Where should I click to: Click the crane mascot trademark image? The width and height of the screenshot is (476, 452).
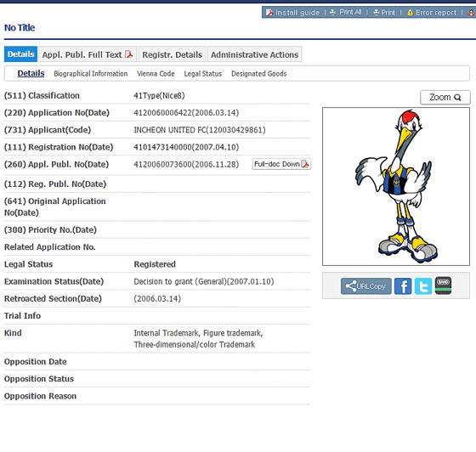coord(396,186)
